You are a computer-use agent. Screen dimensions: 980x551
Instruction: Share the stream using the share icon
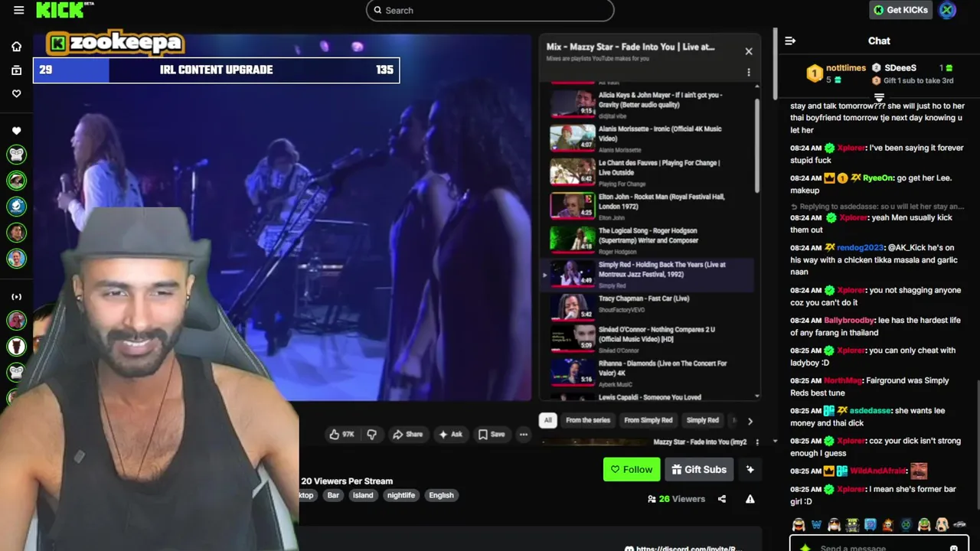pyautogui.click(x=722, y=499)
